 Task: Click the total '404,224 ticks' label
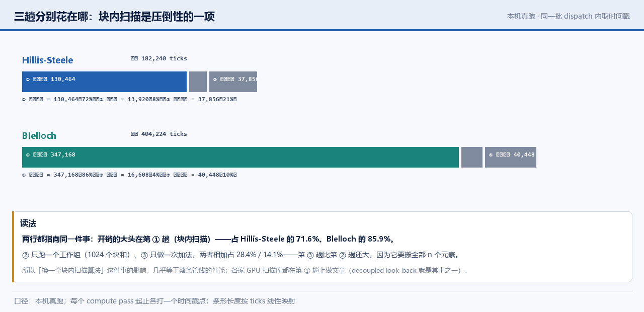[159, 134]
